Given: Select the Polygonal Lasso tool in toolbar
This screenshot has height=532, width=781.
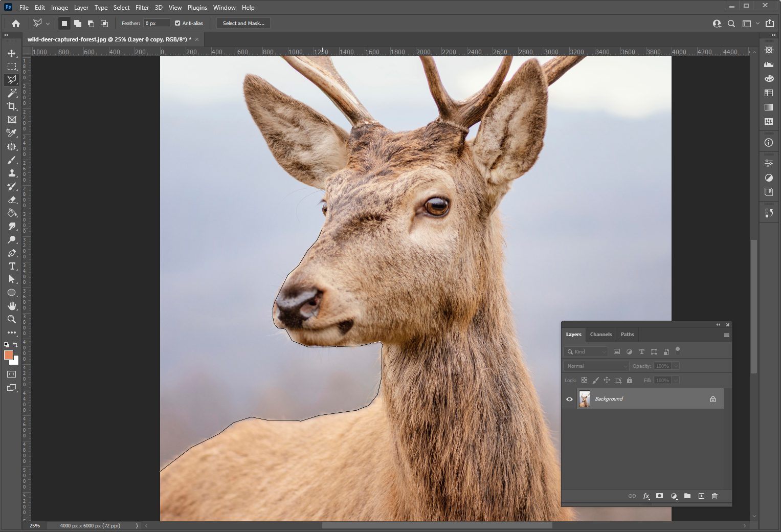Looking at the screenshot, I should point(12,80).
